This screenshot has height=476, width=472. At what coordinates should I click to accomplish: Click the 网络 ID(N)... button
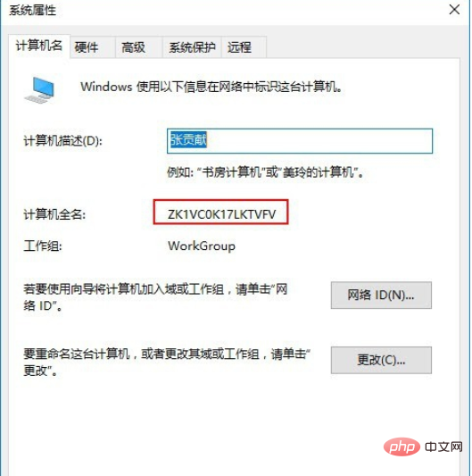coord(381,295)
